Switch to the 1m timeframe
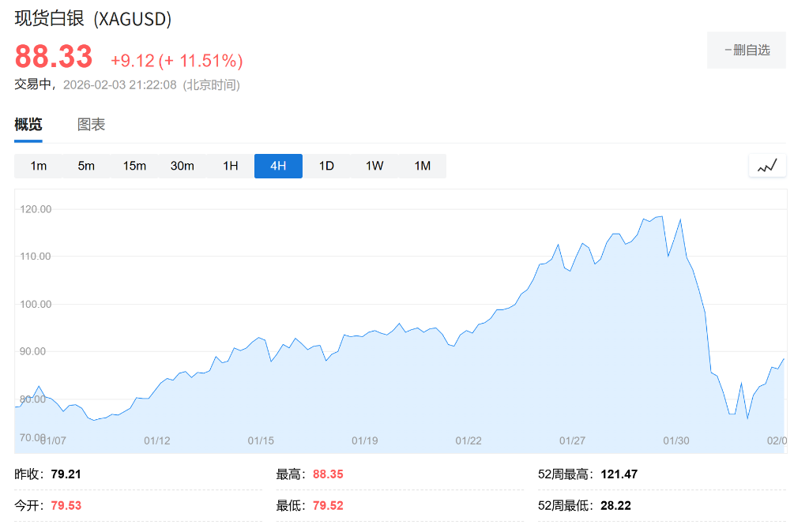The width and height of the screenshot is (809, 532). click(38, 166)
